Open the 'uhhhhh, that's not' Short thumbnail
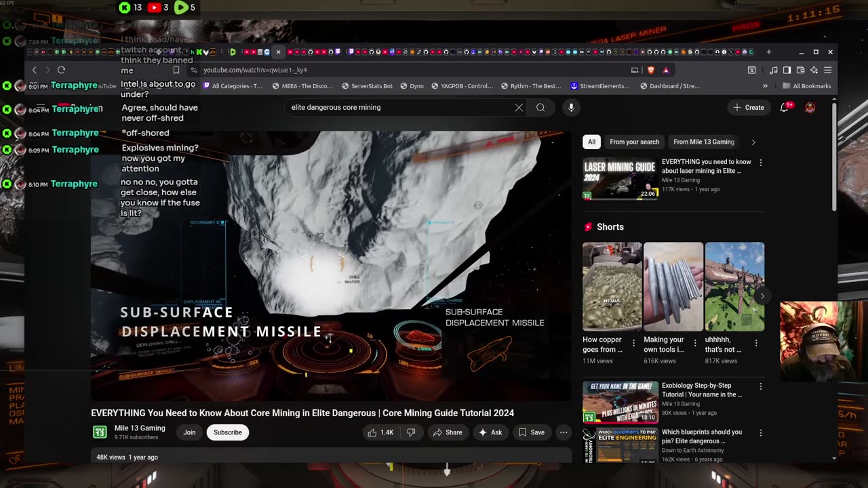Screen dimensions: 868x488 tap(734, 287)
